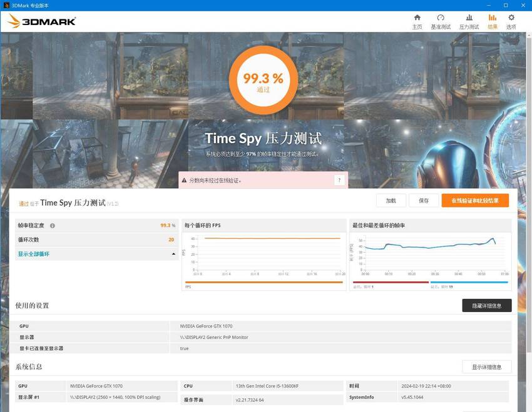Click the 加载 (Load) button

391,201
